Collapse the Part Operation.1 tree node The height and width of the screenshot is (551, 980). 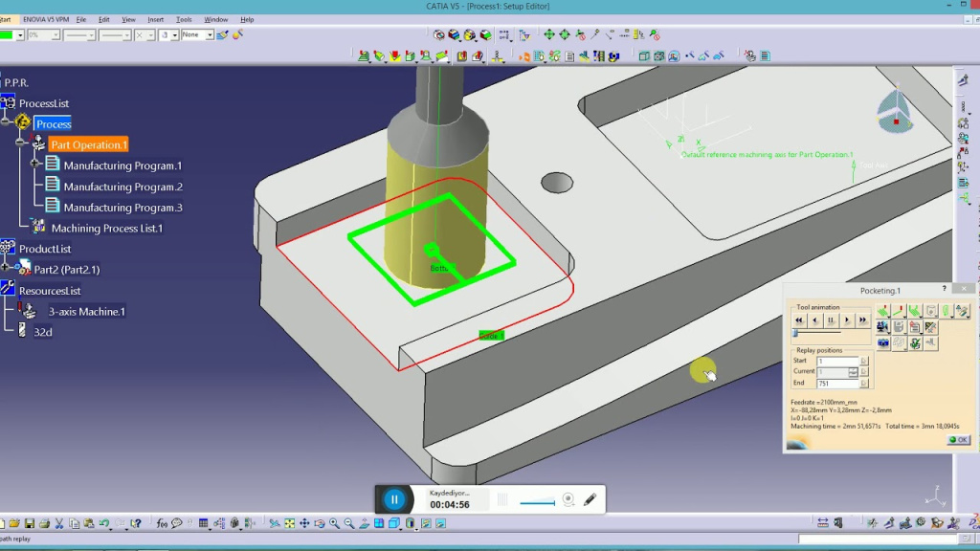[20, 145]
